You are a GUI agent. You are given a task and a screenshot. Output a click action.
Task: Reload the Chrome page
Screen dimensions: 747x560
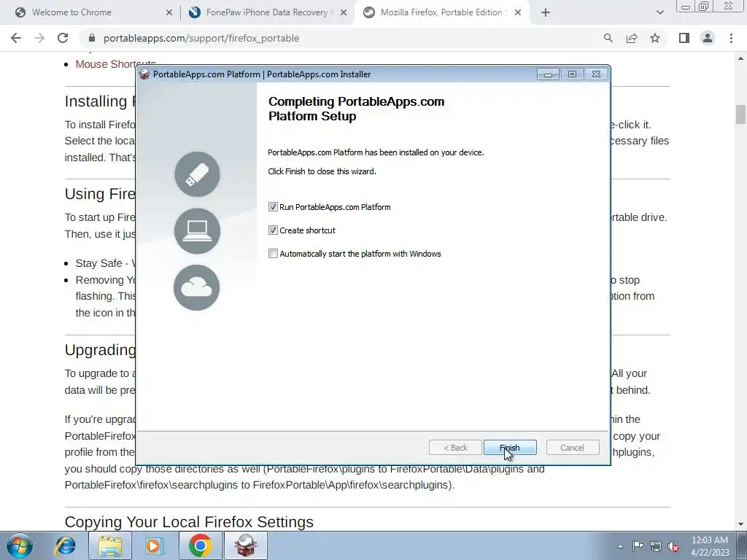tap(63, 38)
